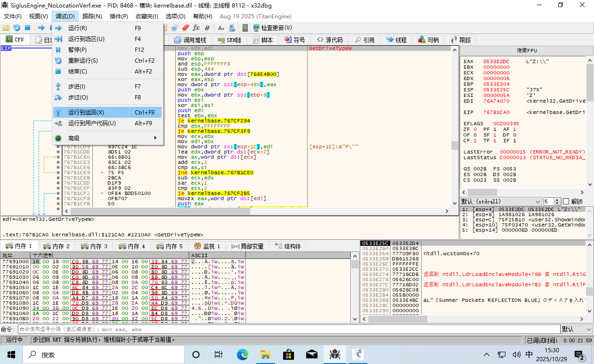Open the 默认 dropdown beside the command bar

pyautogui.click(x=576, y=329)
